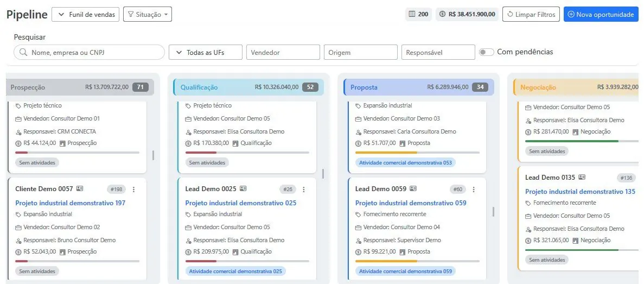The width and height of the screenshot is (644, 284).
Task: Select the Qualificação column header
Action: pos(248,87)
